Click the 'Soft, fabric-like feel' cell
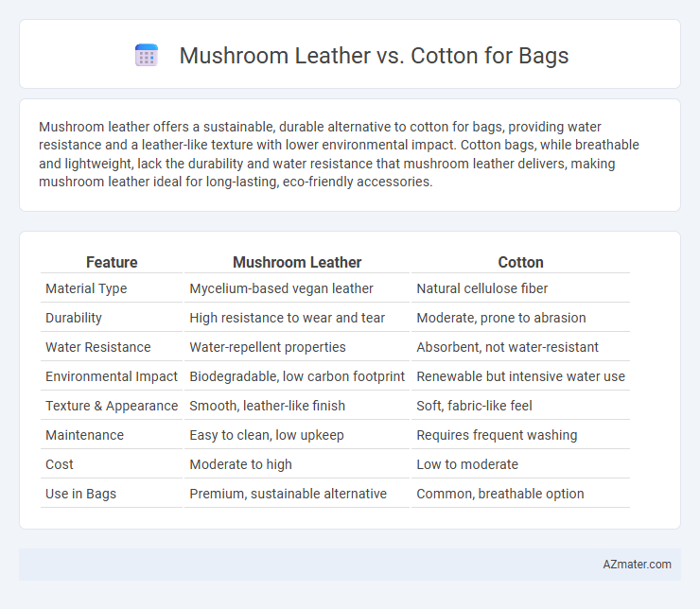This screenshot has height=609, width=700. [x=474, y=406]
